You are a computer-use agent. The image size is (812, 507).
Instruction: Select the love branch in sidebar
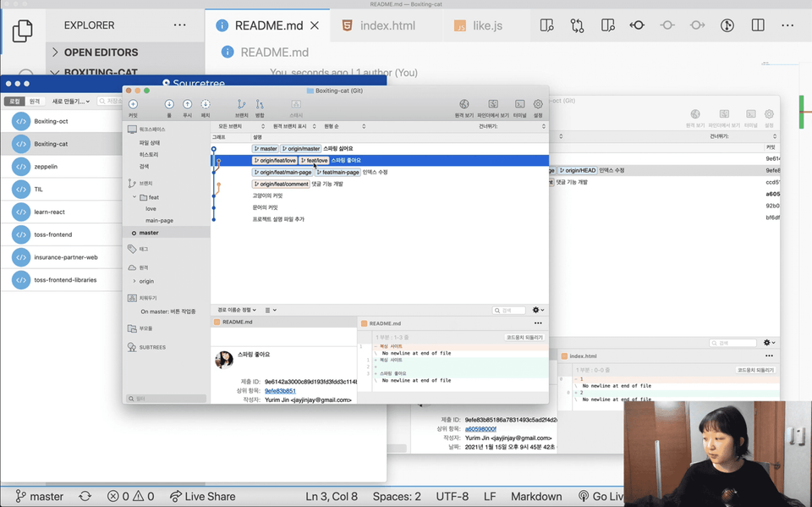coord(151,208)
